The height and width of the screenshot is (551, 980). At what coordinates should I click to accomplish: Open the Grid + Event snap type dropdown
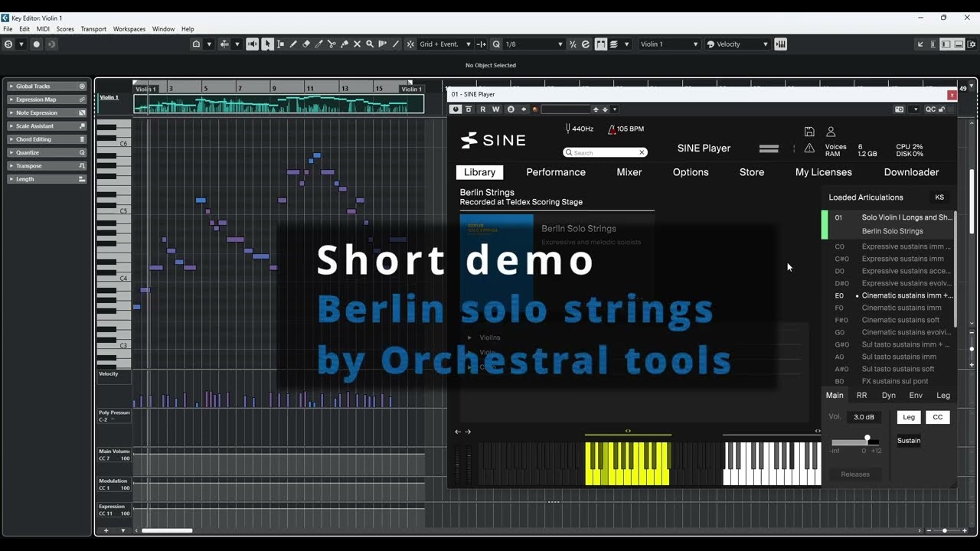click(x=446, y=44)
